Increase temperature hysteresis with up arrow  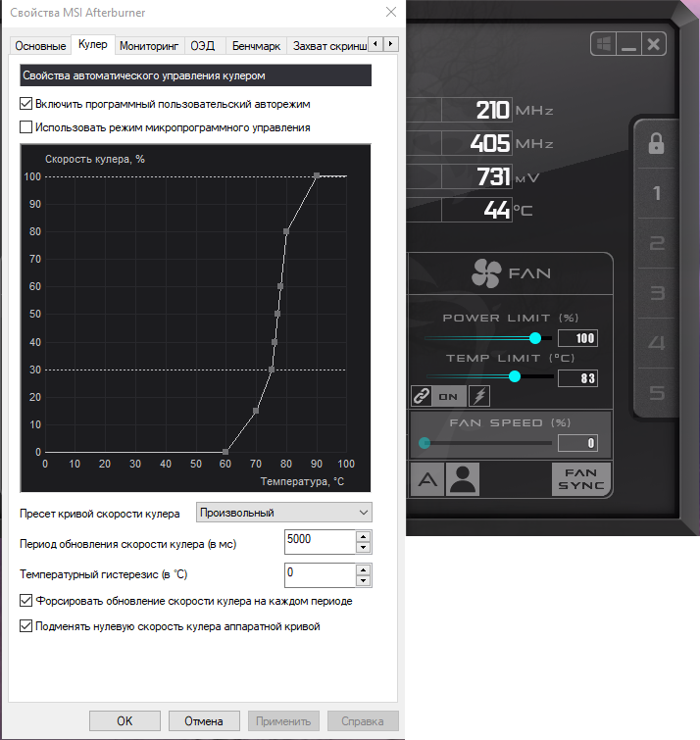point(363,569)
